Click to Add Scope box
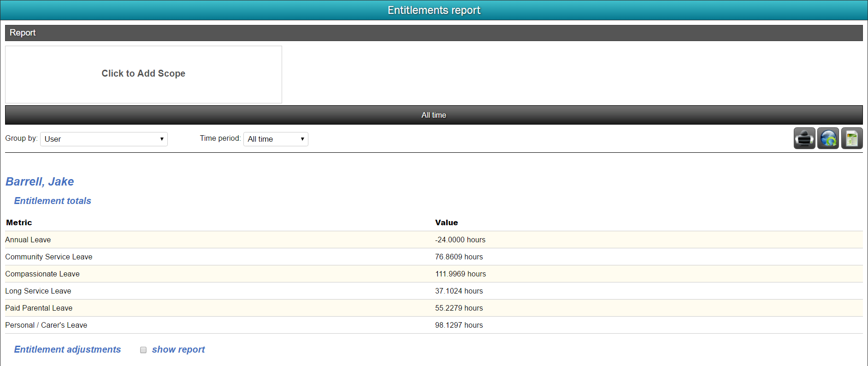This screenshot has height=366, width=868. coord(143,74)
